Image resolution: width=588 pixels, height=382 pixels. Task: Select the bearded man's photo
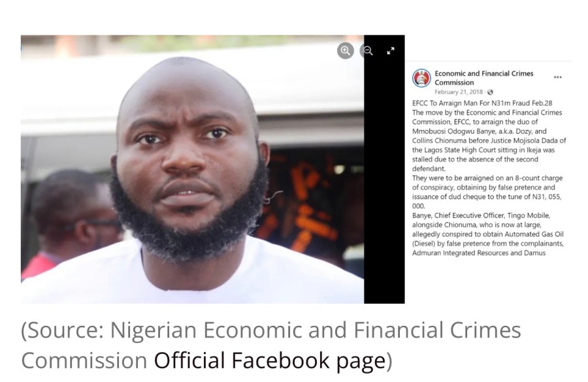192,169
